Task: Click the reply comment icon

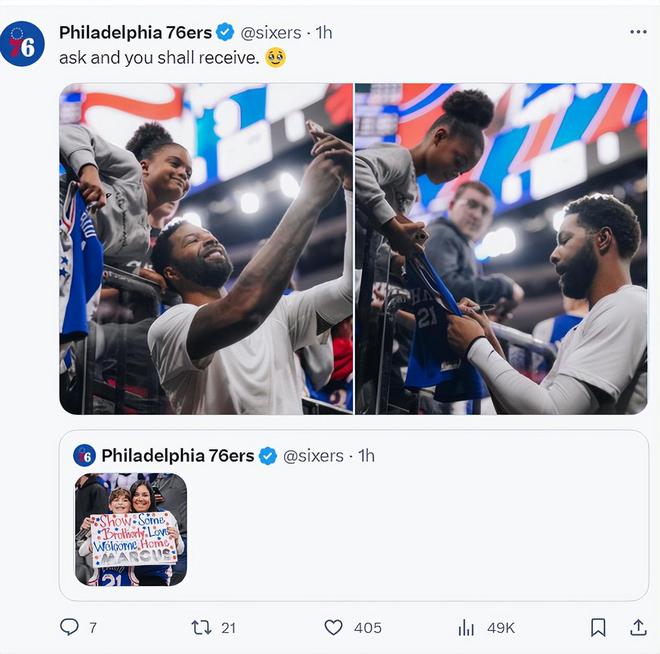Action: point(69,627)
